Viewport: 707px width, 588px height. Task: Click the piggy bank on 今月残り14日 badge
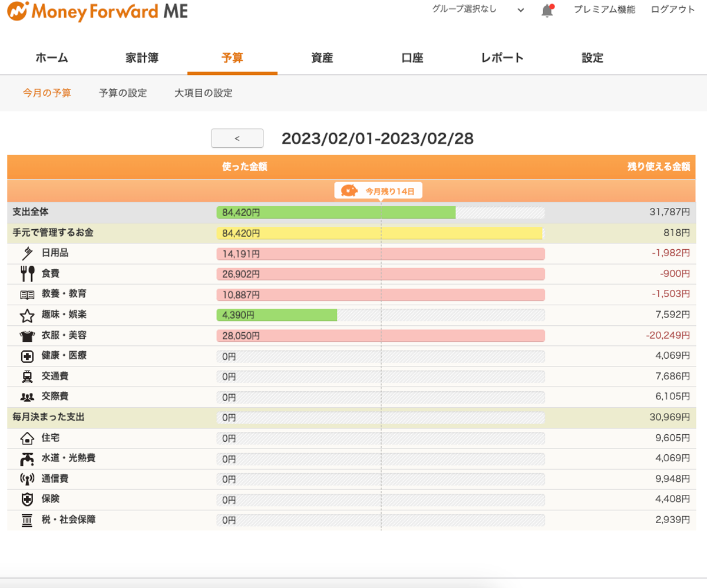[x=348, y=191]
